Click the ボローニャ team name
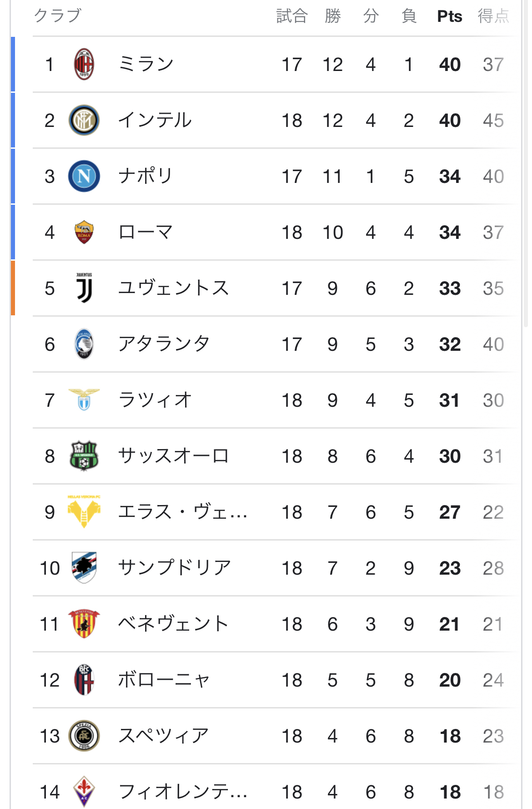 164,680
